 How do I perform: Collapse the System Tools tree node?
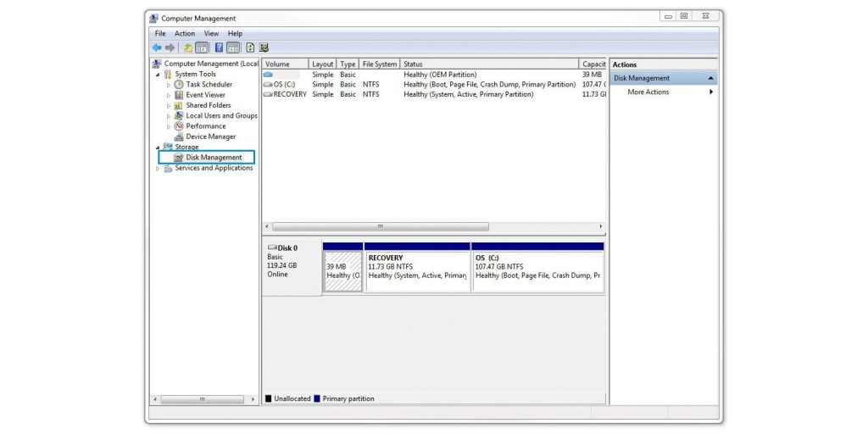(x=158, y=75)
